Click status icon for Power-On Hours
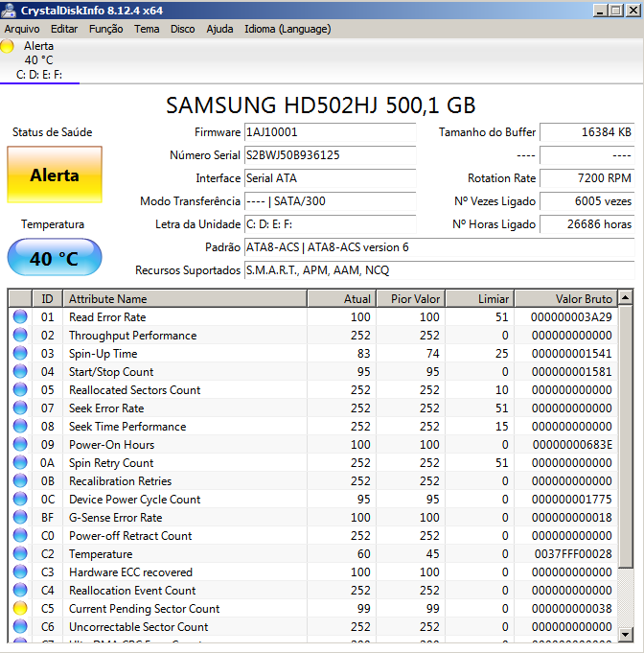644x653 pixels. pyautogui.click(x=20, y=444)
